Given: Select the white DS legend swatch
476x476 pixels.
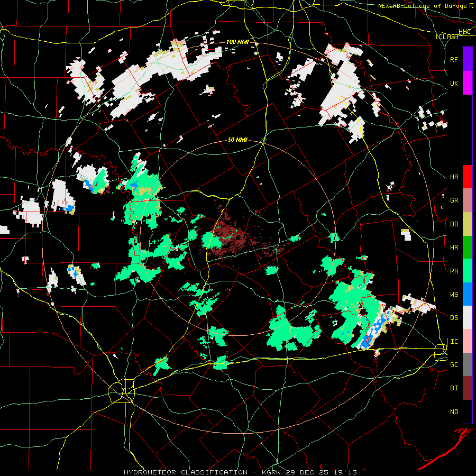Looking at the screenshot, I should (467, 317).
